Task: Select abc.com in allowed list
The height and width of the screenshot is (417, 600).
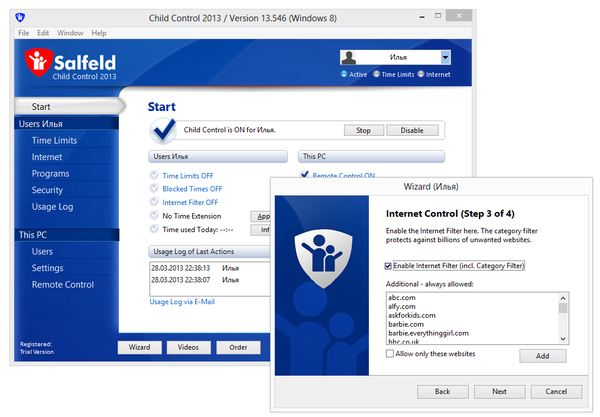Action: pyautogui.click(x=402, y=297)
